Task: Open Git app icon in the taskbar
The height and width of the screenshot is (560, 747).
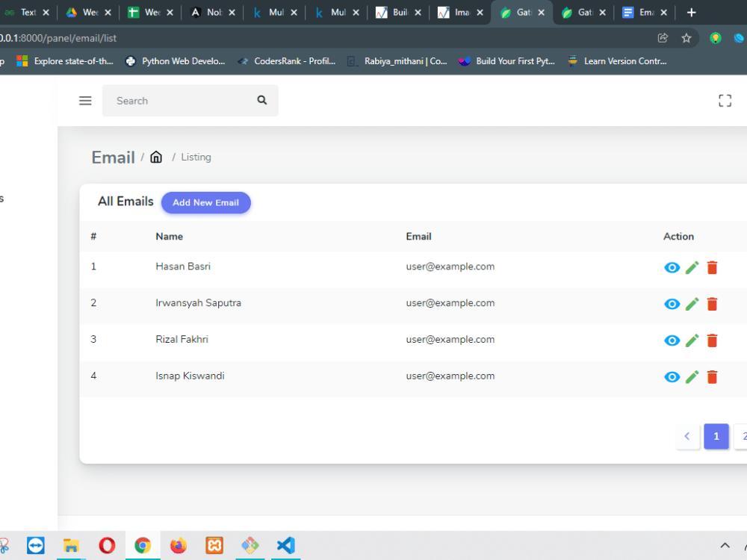Action: [x=250, y=545]
